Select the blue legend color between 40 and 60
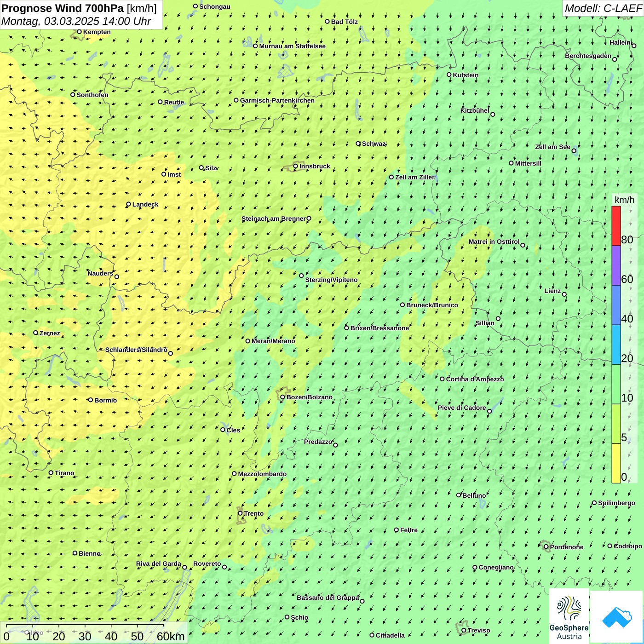The image size is (644, 644). coord(616,305)
